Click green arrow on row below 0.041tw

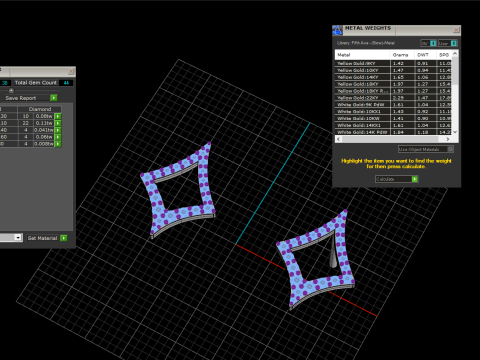58,137
